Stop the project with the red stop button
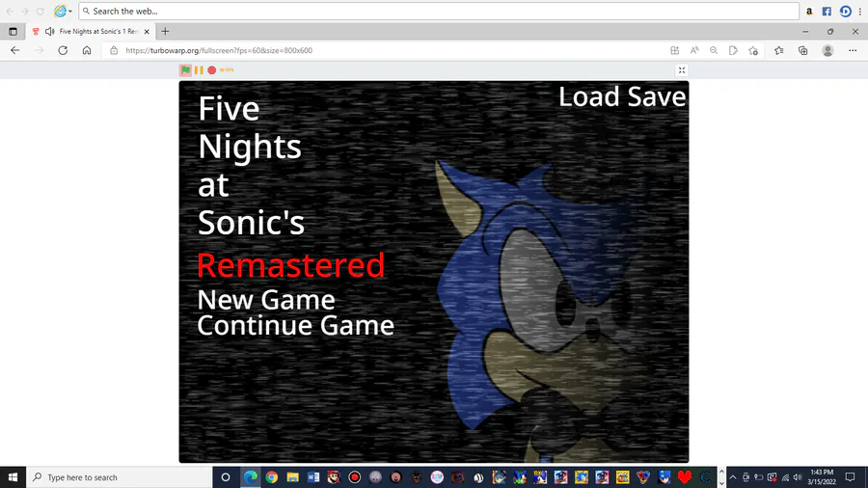Image resolution: width=868 pixels, height=488 pixels. [211, 70]
